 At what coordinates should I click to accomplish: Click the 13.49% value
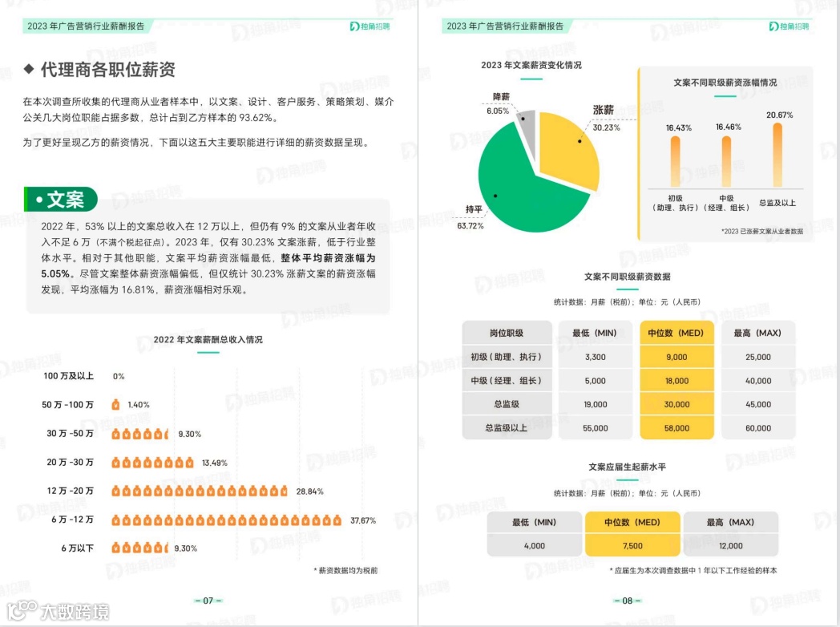click(x=214, y=463)
